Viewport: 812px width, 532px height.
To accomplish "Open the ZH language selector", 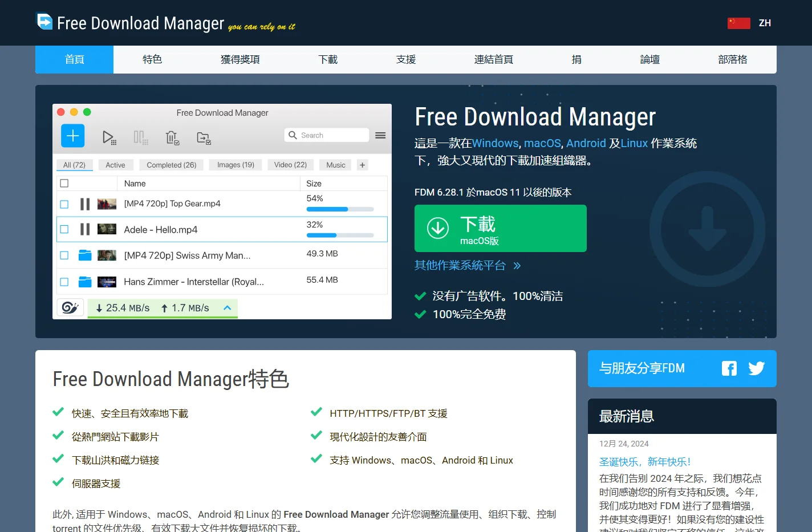I will [x=765, y=23].
